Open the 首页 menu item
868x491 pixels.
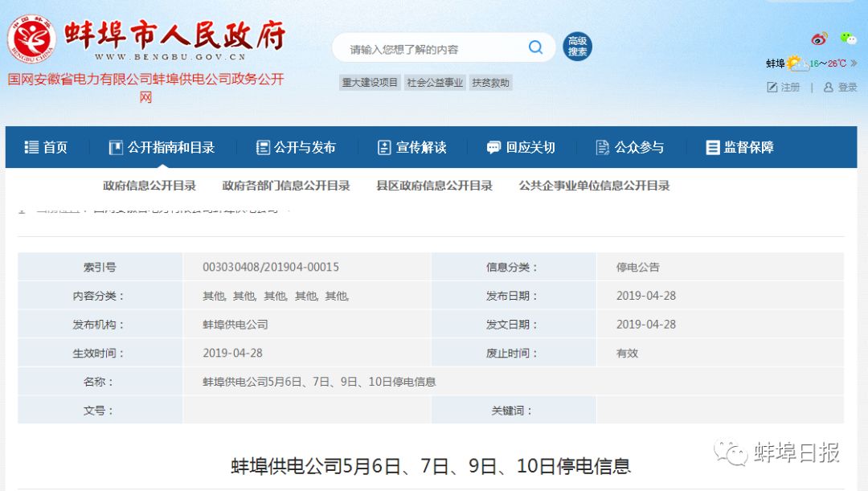pos(45,147)
